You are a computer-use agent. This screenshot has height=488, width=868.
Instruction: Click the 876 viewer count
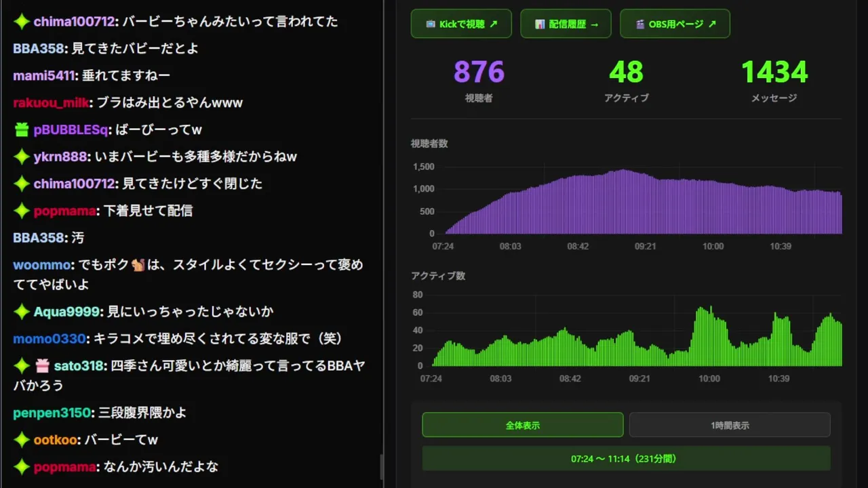[479, 72]
